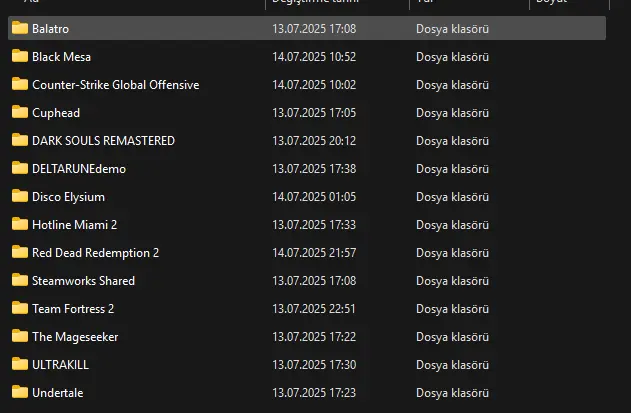Select the Balatro folder name
Viewport: 631px width, 413px height.
point(50,29)
